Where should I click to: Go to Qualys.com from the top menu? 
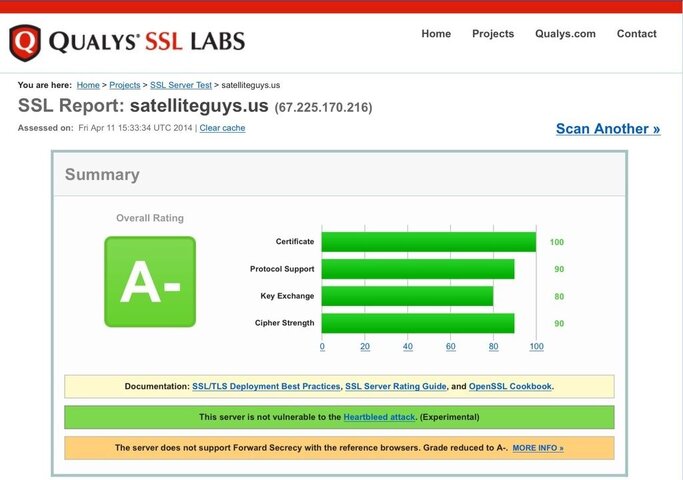coord(565,34)
